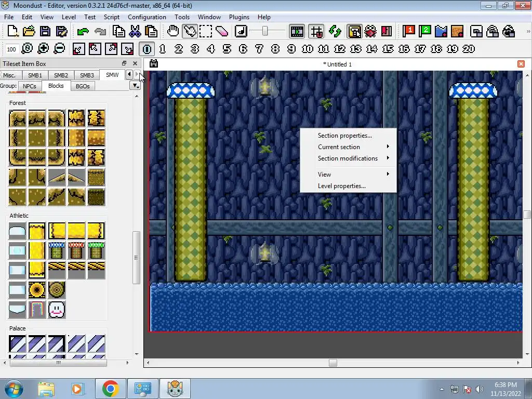Zoom out with the minus magnifier

[x=59, y=49]
